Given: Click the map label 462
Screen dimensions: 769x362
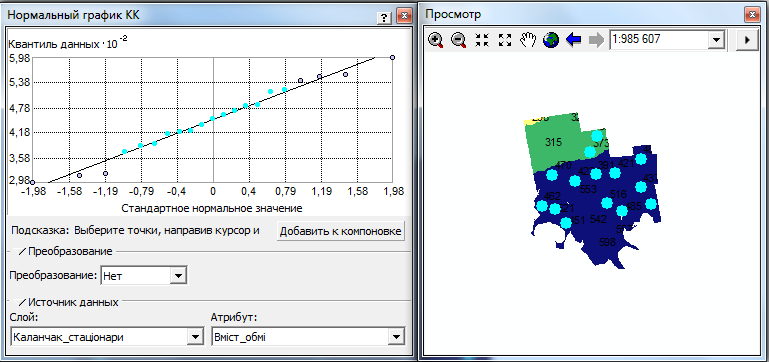Looking at the screenshot, I should (552, 196).
